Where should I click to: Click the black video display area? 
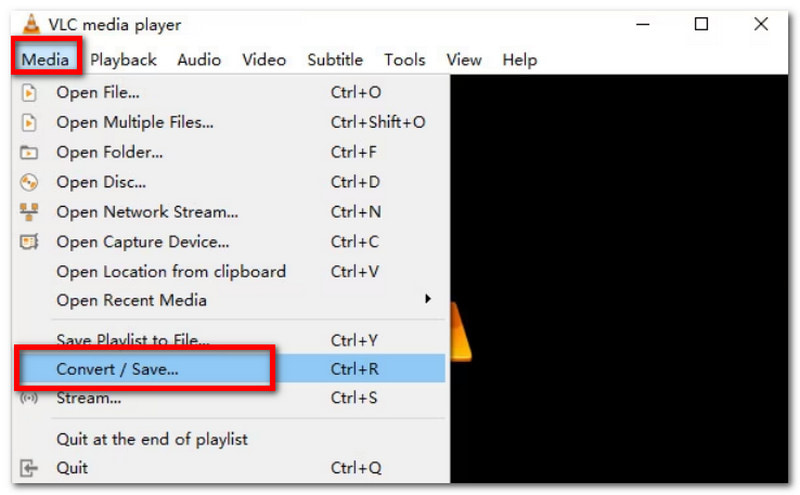(x=619, y=279)
